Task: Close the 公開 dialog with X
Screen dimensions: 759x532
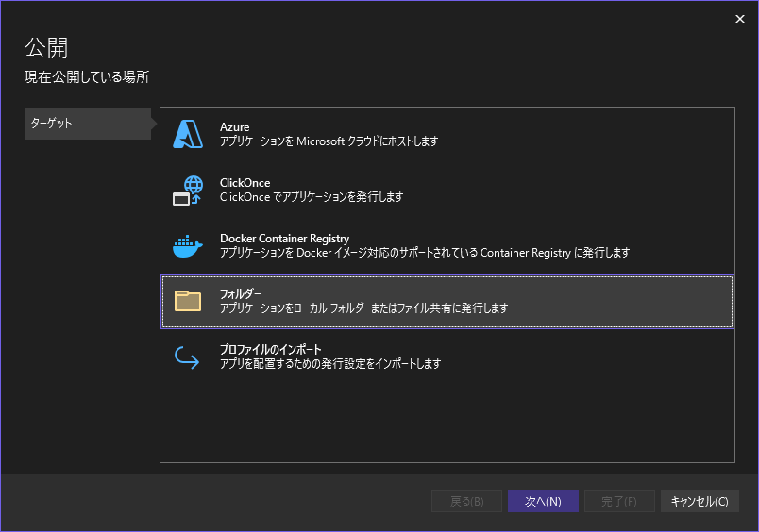Action: (x=739, y=19)
